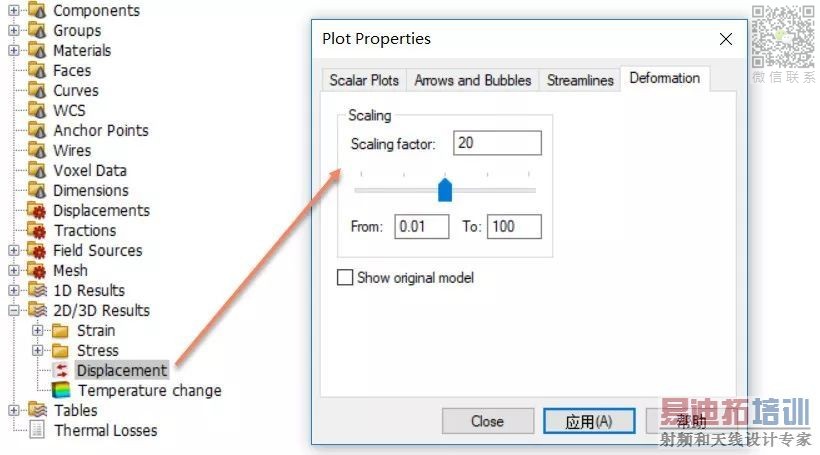Click the Tractions gear icon

37,231
